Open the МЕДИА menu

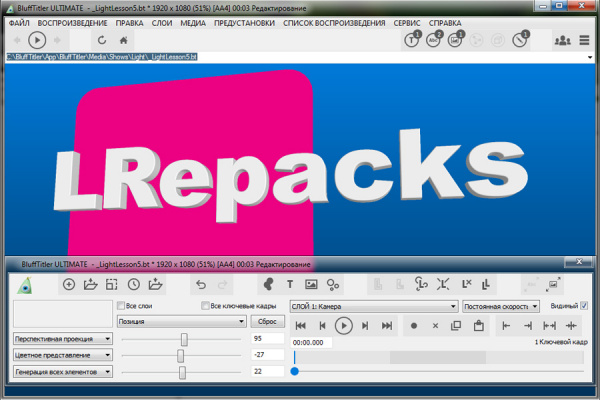pos(193,23)
